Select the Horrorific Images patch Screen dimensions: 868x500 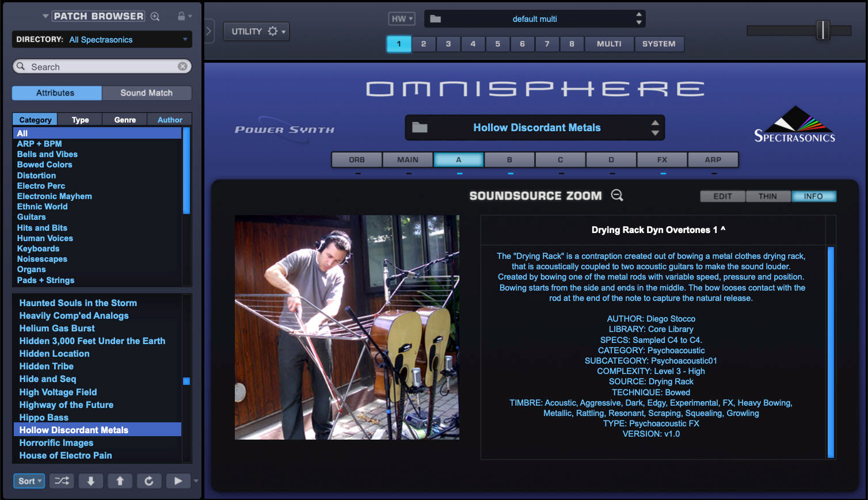(x=56, y=442)
